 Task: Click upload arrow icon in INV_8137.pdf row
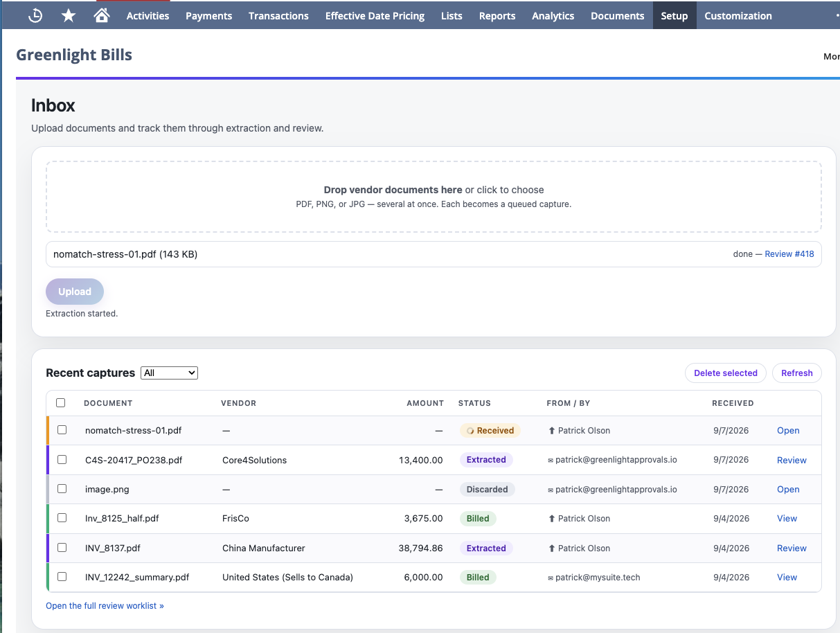[x=551, y=548]
